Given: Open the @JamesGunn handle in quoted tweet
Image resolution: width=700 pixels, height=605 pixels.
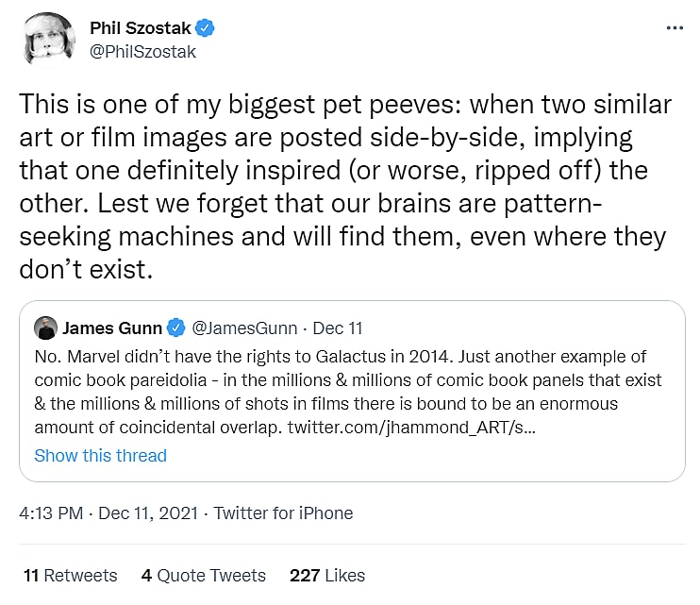Looking at the screenshot, I should coord(245,328).
